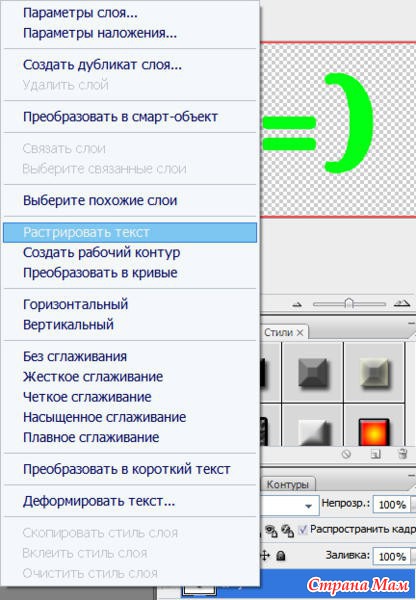Click the clear style icon in Стили panel
This screenshot has height=600, width=416.
(x=346, y=454)
